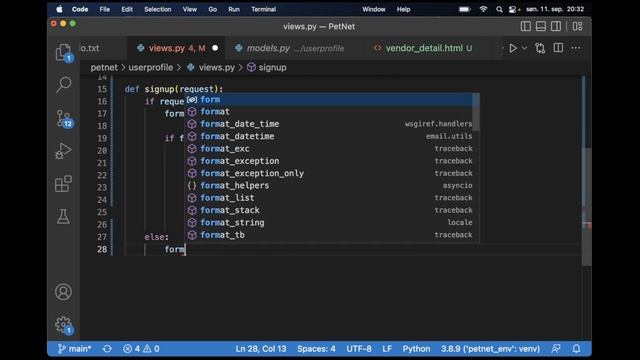Click userprofile in the breadcrumb
This screenshot has width=640, height=360.
[x=151, y=67]
